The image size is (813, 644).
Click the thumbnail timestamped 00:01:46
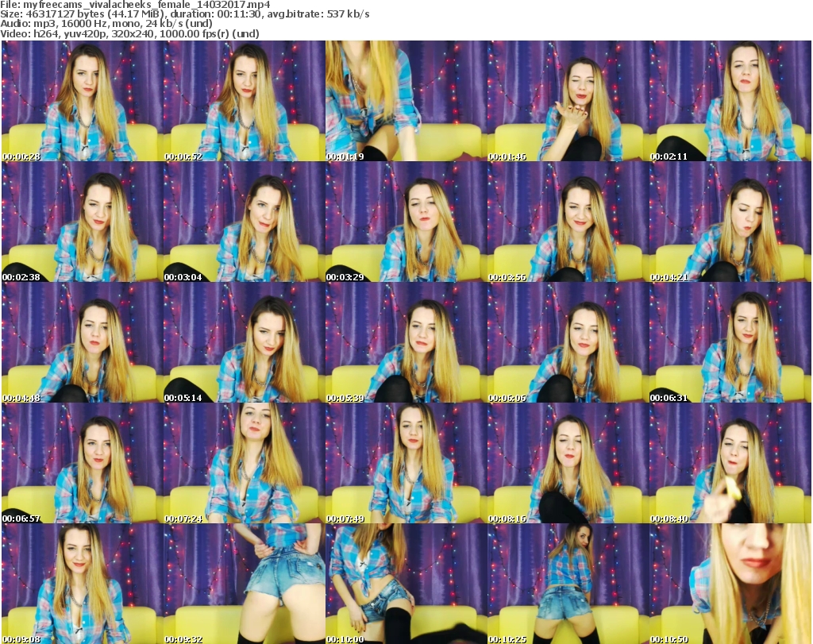point(568,101)
